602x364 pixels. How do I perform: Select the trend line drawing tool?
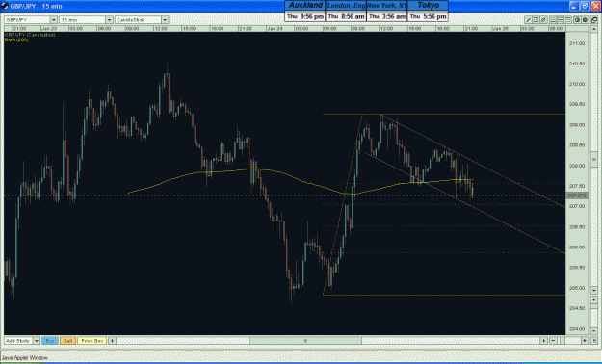tap(528, 20)
